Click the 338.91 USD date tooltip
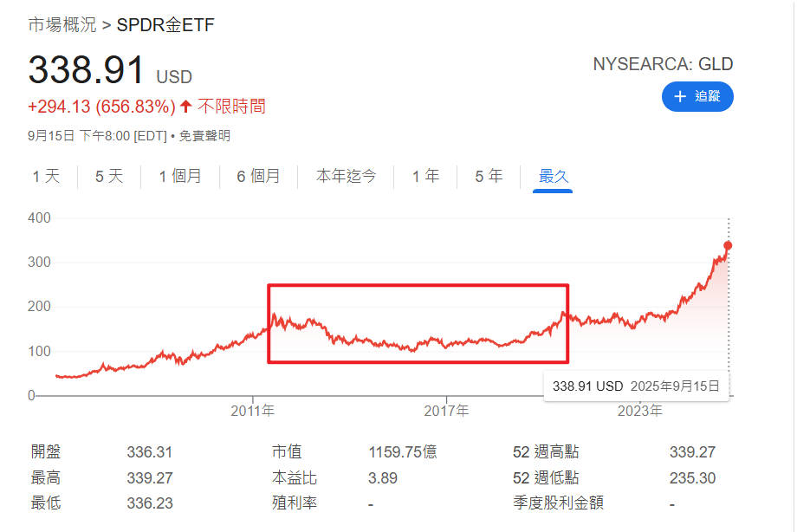Viewport: 797px width, 532px height. [x=636, y=386]
